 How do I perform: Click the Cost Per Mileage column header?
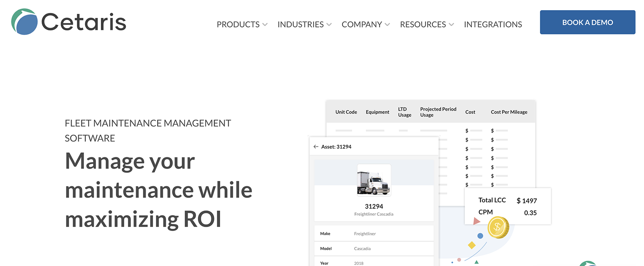(x=509, y=112)
